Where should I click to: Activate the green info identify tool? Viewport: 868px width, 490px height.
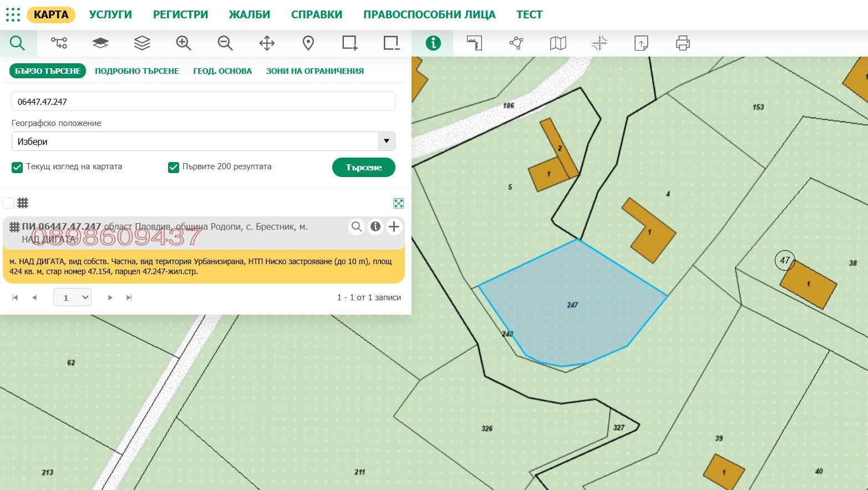tap(433, 43)
